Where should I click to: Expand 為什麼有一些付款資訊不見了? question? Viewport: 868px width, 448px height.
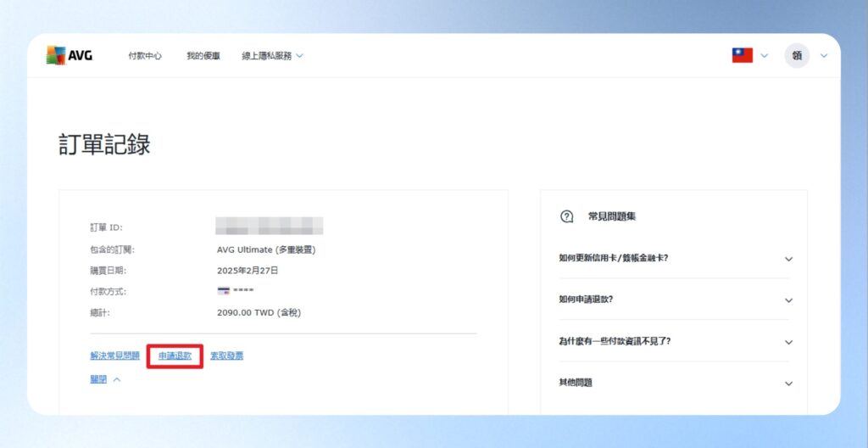click(x=676, y=342)
